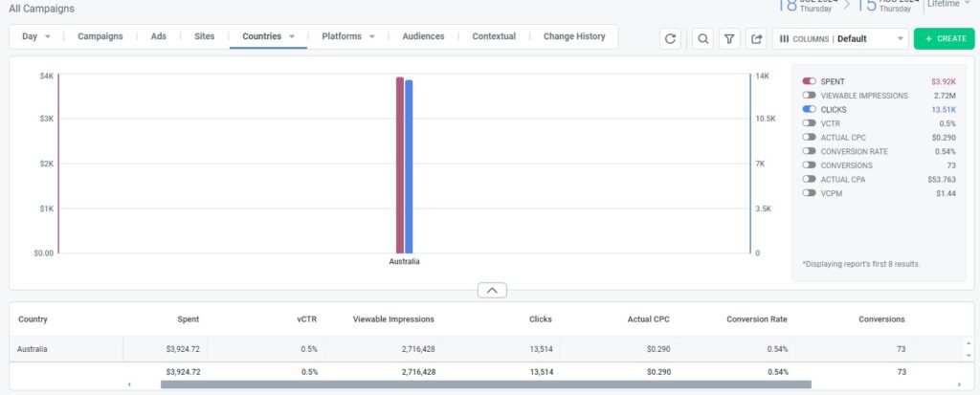Image resolution: width=980 pixels, height=395 pixels.
Task: Toggle off the Clicks metric switch
Action: pyautogui.click(x=810, y=109)
